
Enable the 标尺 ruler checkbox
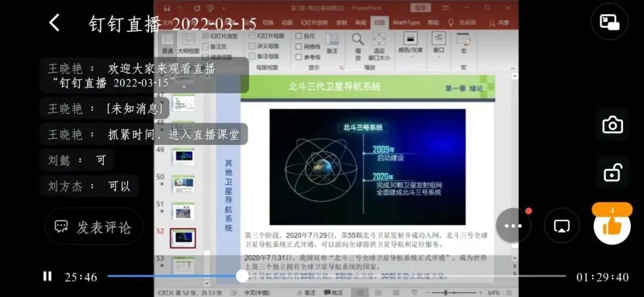pyautogui.click(x=299, y=36)
